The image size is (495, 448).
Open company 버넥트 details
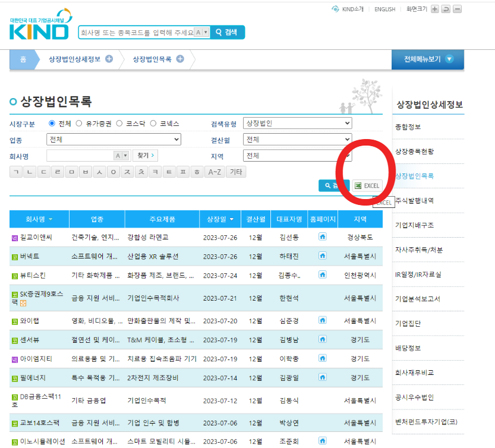pos(30,256)
